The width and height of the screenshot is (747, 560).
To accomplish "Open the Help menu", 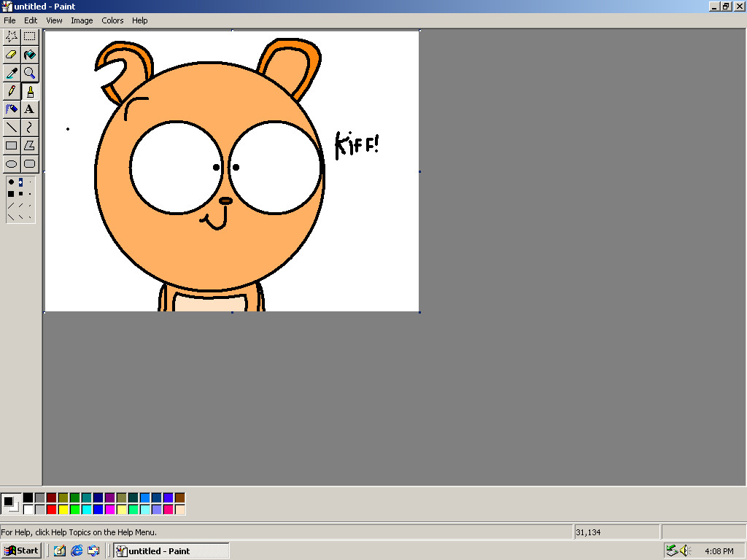I will 139,20.
